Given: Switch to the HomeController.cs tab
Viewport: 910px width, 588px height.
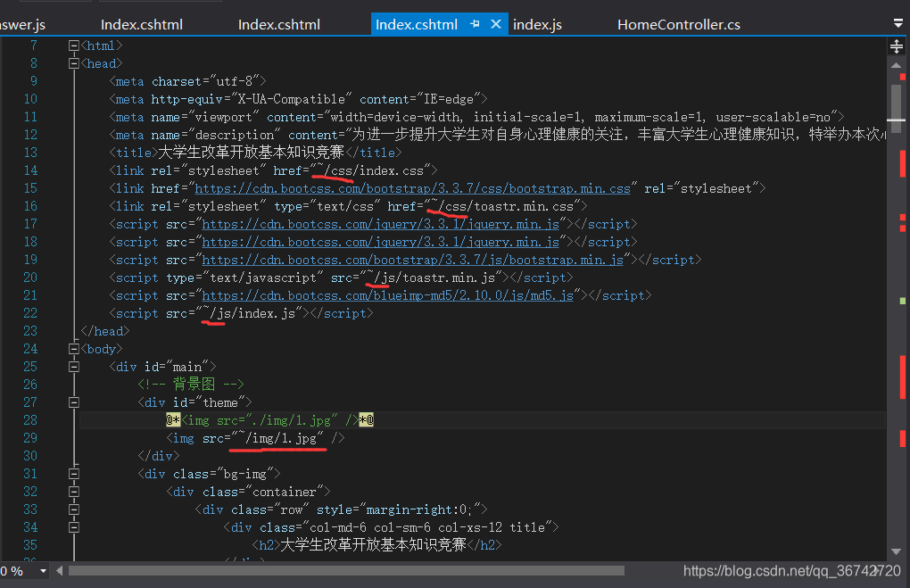Looking at the screenshot, I should [x=678, y=24].
